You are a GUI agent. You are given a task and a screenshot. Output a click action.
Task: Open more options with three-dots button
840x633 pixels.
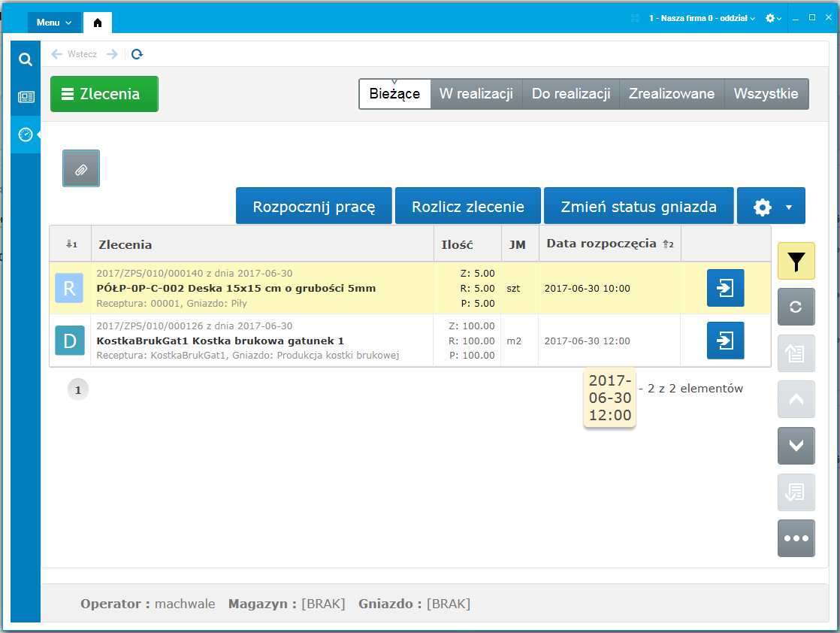tap(796, 538)
